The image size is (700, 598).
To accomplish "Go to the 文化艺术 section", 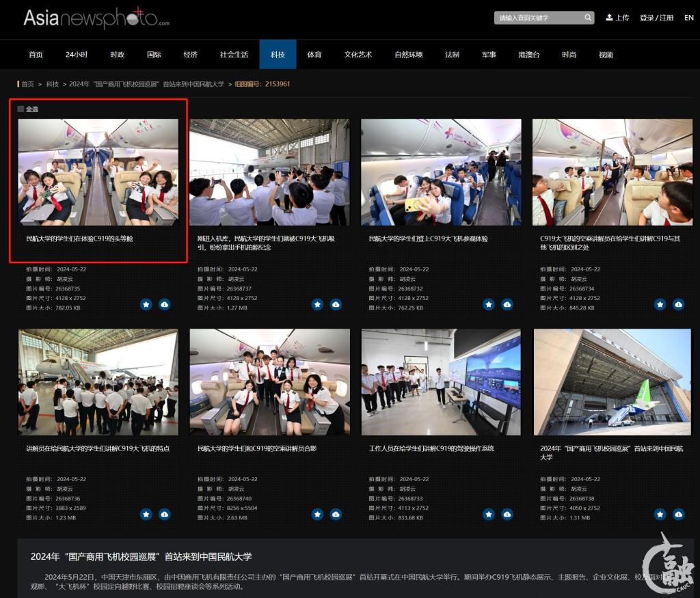I will (x=358, y=55).
